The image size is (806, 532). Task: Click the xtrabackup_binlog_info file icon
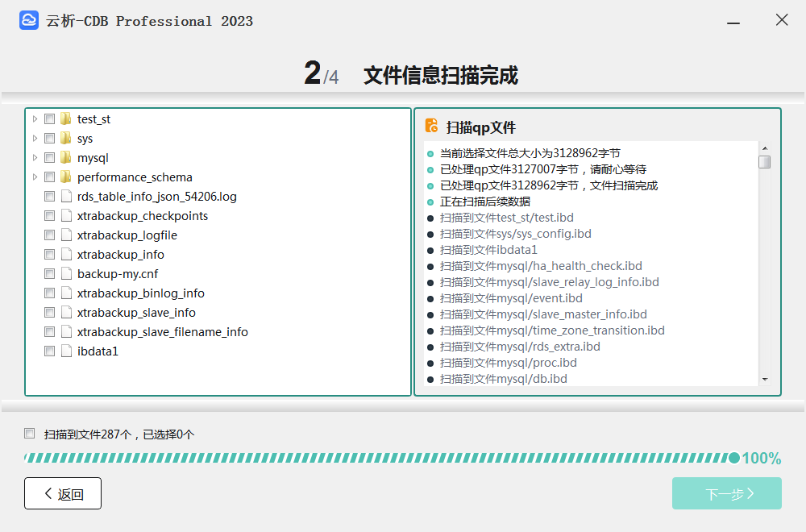pyautogui.click(x=66, y=293)
